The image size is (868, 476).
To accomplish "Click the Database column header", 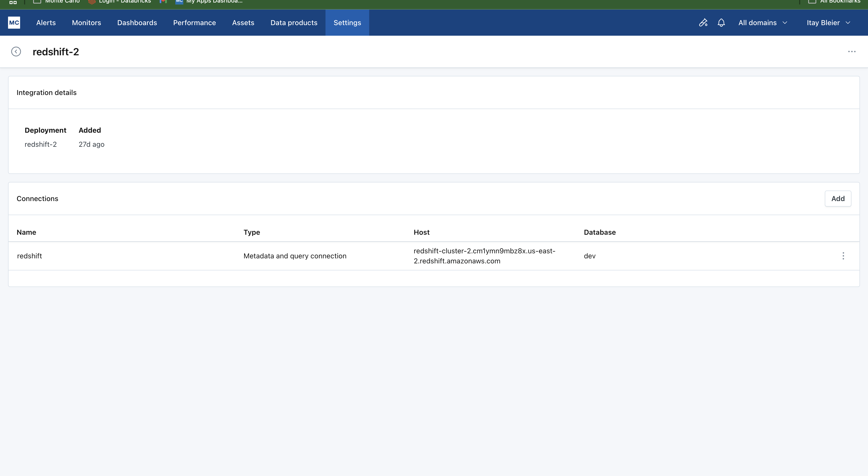I will [600, 232].
